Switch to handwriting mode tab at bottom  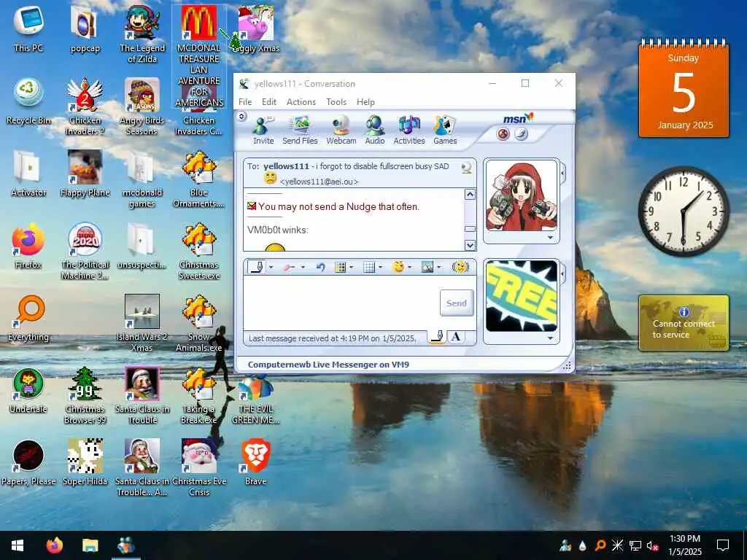437,337
